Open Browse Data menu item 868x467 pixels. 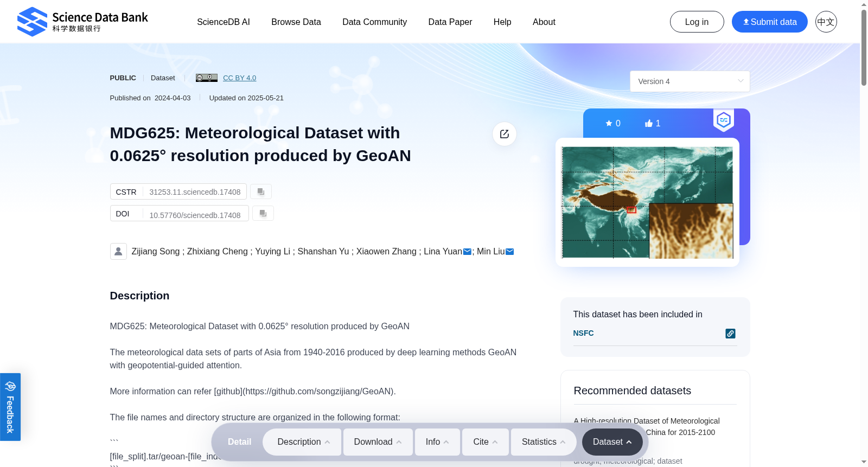pyautogui.click(x=296, y=22)
